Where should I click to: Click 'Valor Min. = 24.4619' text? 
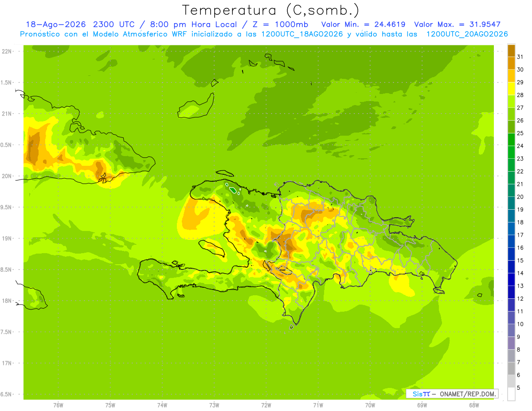(x=363, y=24)
